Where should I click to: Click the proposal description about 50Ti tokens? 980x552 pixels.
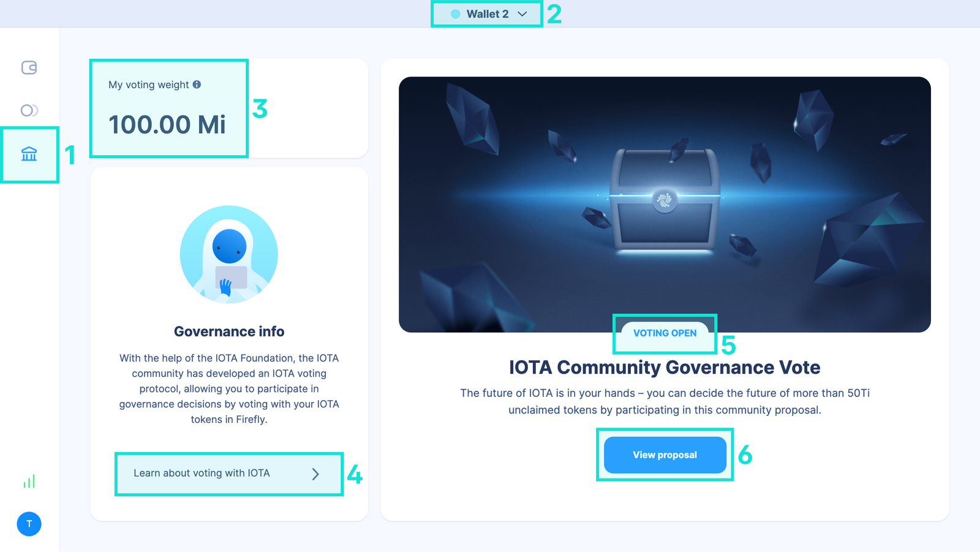[665, 401]
